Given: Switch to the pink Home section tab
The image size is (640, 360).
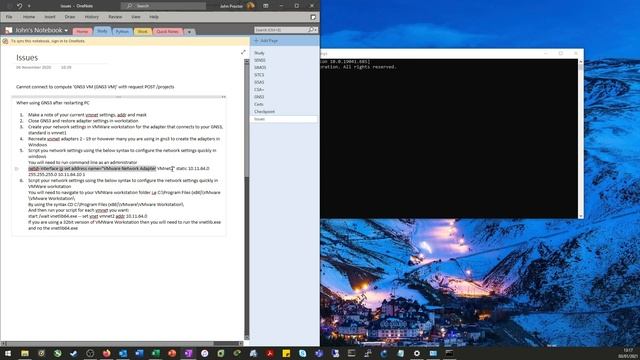Looking at the screenshot, I should (x=82, y=31).
